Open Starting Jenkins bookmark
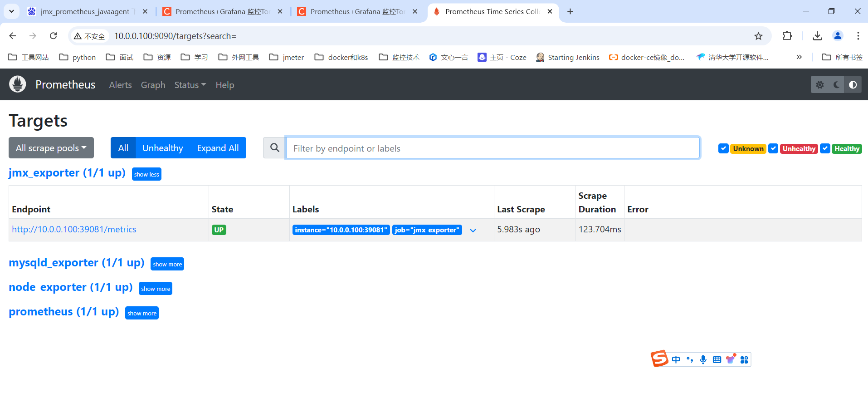Image resolution: width=868 pixels, height=393 pixels. [x=567, y=57]
